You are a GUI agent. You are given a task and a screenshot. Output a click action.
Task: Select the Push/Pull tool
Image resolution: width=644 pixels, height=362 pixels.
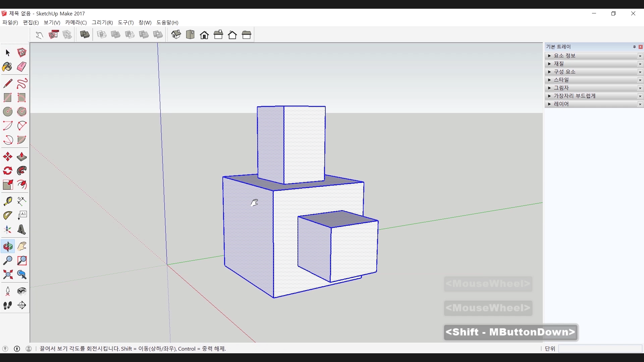(21, 157)
